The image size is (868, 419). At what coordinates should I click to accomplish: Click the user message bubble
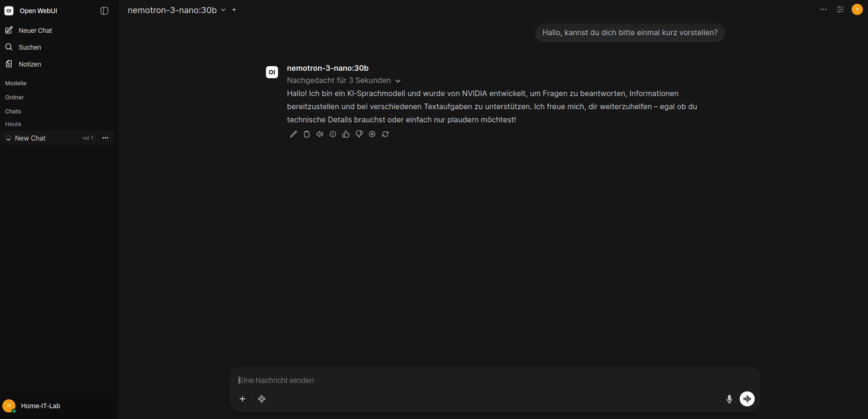click(630, 33)
